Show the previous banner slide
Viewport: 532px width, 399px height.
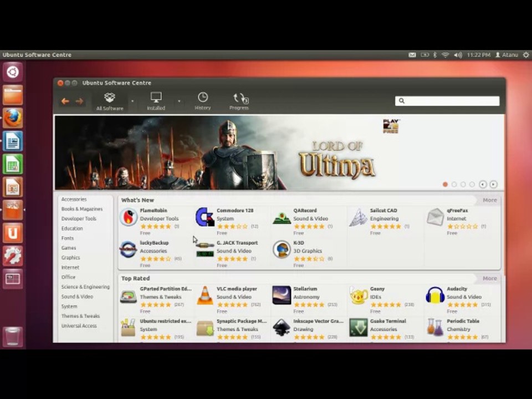click(x=483, y=184)
